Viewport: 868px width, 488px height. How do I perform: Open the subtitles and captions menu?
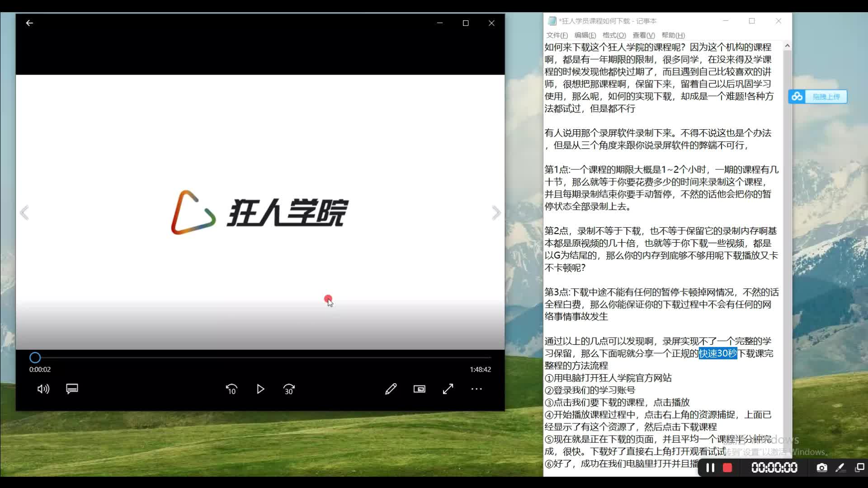pos(72,389)
